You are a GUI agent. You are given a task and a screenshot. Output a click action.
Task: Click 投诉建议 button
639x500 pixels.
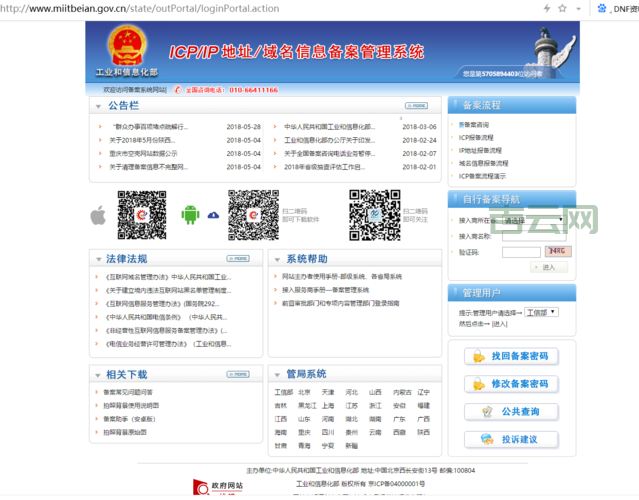[511, 439]
